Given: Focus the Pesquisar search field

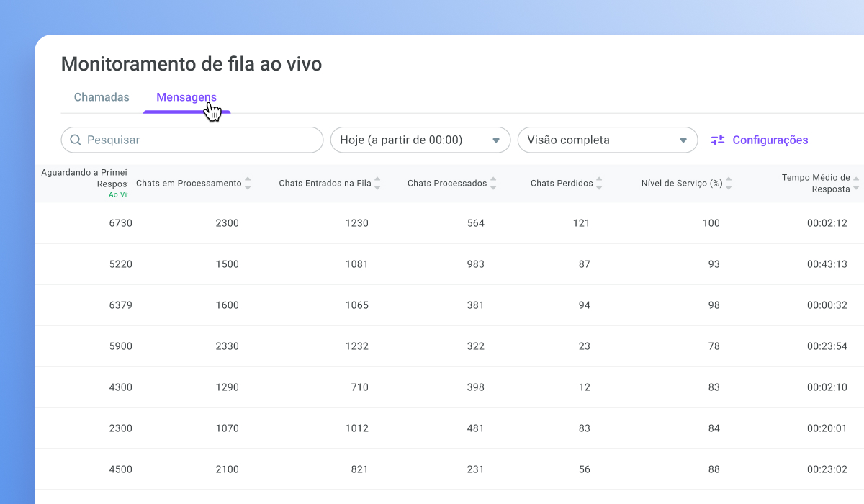Looking at the screenshot, I should (x=192, y=140).
